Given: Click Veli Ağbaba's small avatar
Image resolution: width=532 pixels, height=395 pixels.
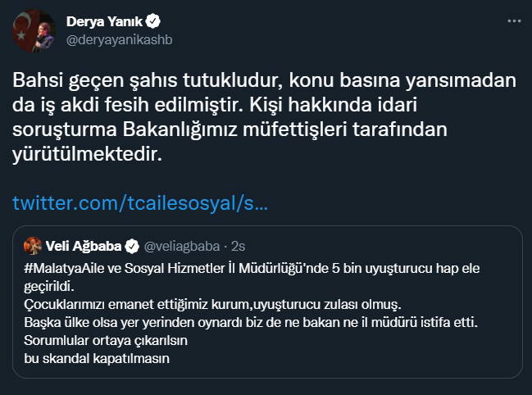Looking at the screenshot, I should pos(34,245).
